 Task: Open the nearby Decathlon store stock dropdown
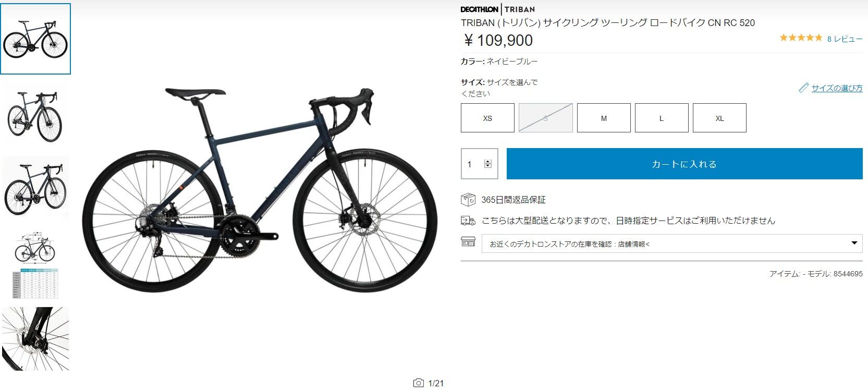672,243
